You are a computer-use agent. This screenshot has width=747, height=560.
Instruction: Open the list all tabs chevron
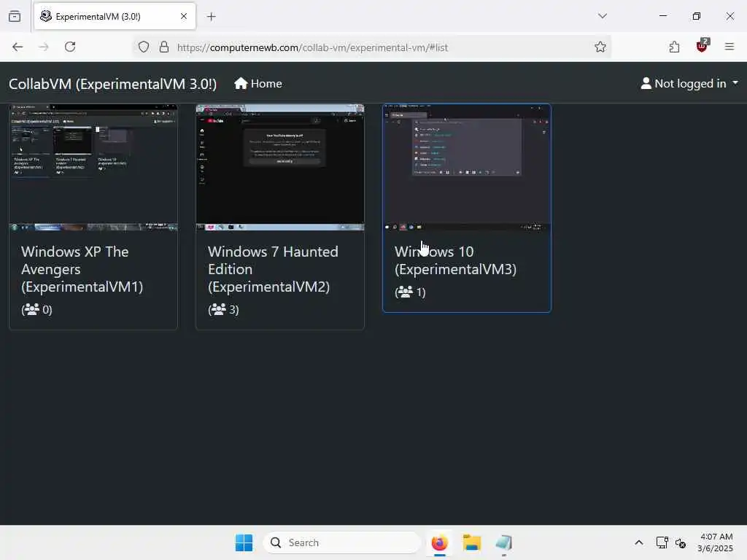pyautogui.click(x=603, y=16)
